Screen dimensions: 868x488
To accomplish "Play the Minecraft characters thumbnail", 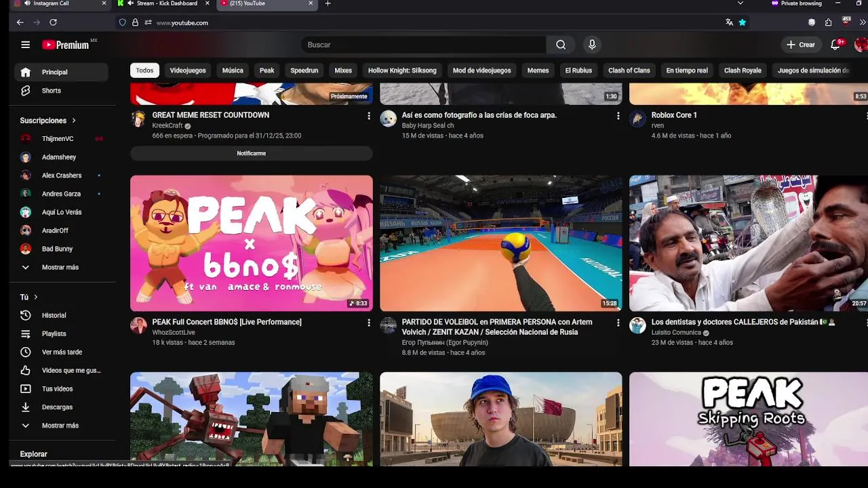I will point(252,419).
